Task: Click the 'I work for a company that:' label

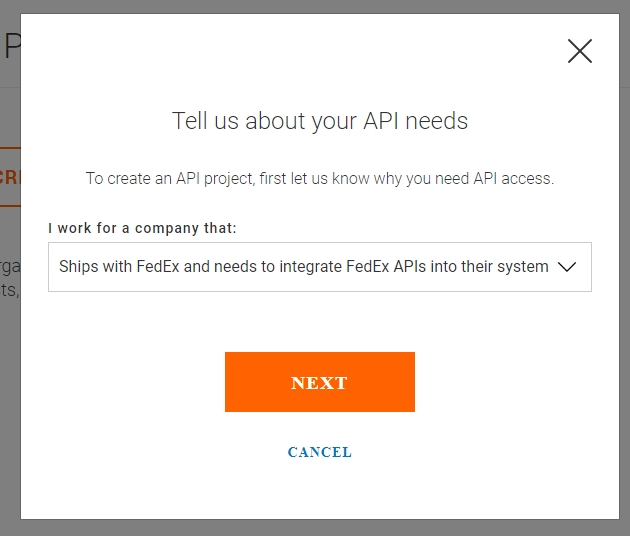Action: [x=143, y=228]
